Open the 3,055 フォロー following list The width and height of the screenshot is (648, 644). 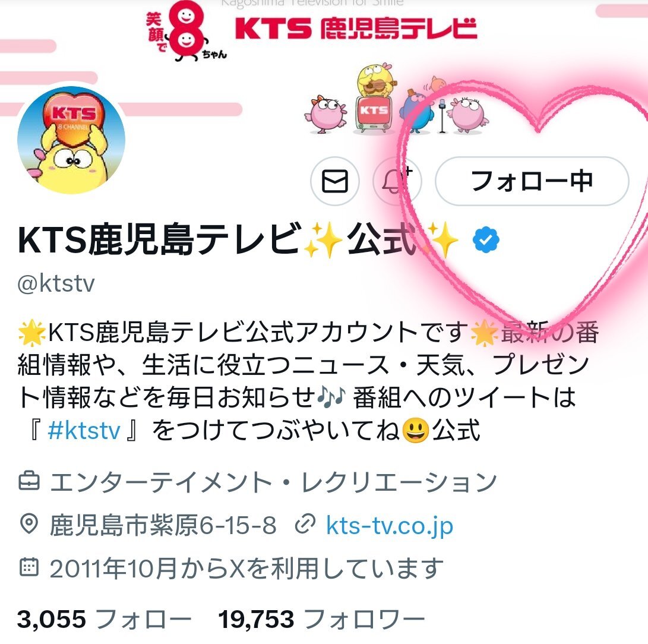tap(104, 619)
